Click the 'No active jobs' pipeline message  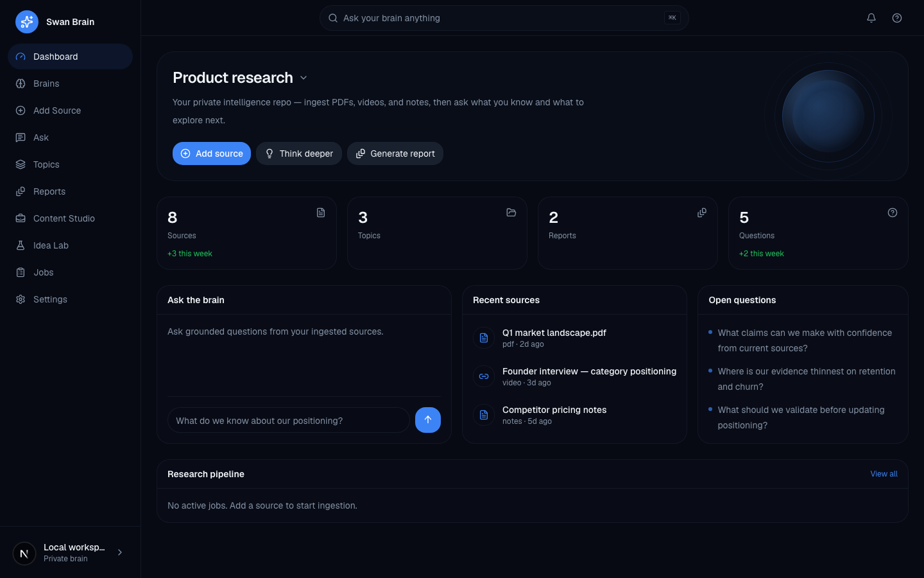(x=262, y=505)
